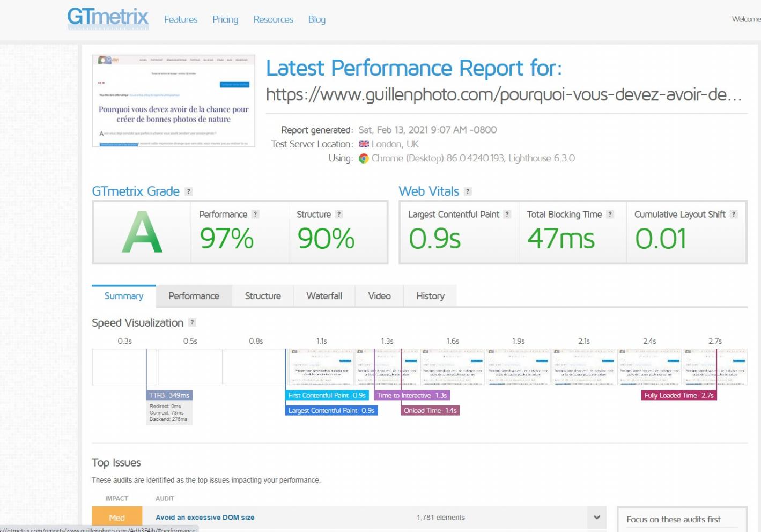Click the 47ms Total Blocking Time value
Image resolution: width=761 pixels, height=532 pixels.
coord(561,239)
